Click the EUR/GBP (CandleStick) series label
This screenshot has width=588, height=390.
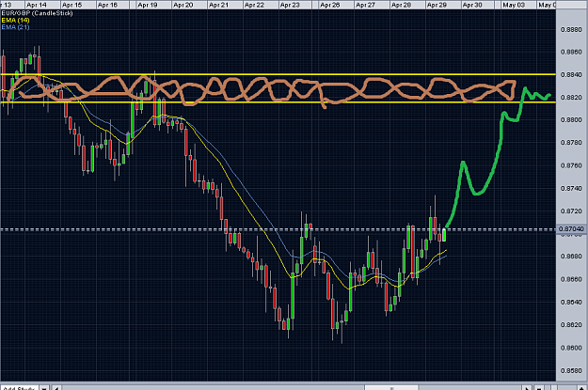(37, 13)
